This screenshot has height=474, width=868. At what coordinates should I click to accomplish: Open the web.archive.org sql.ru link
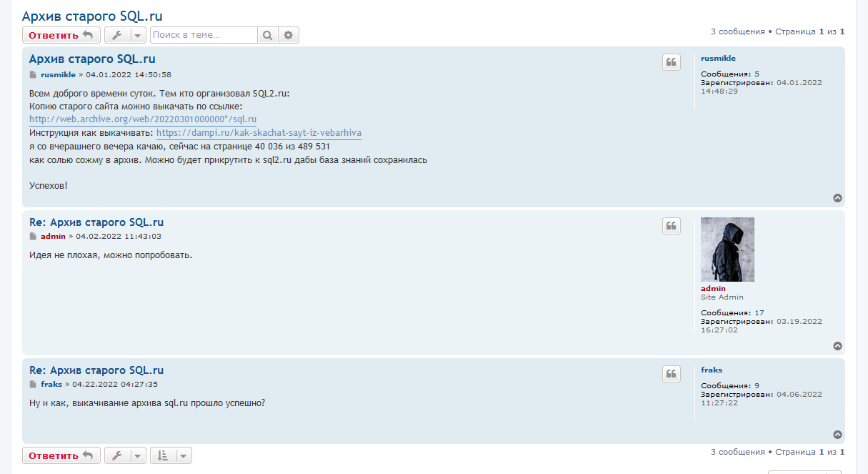coord(142,119)
